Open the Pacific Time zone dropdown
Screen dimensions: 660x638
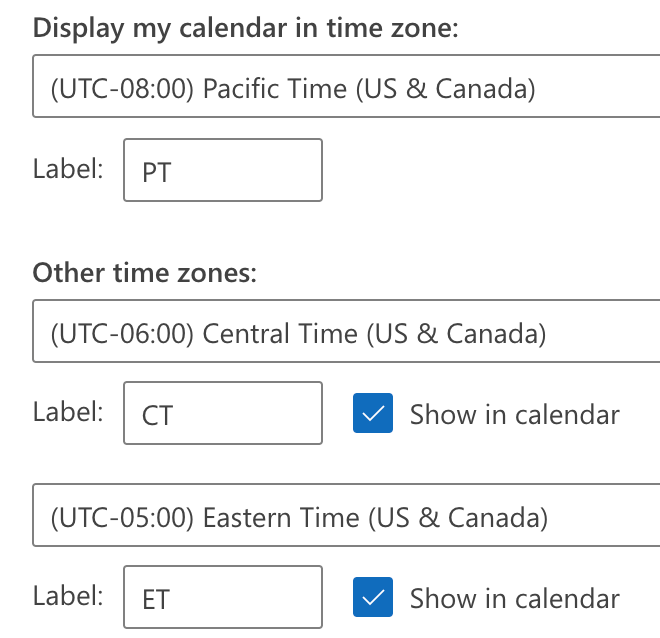[345, 90]
